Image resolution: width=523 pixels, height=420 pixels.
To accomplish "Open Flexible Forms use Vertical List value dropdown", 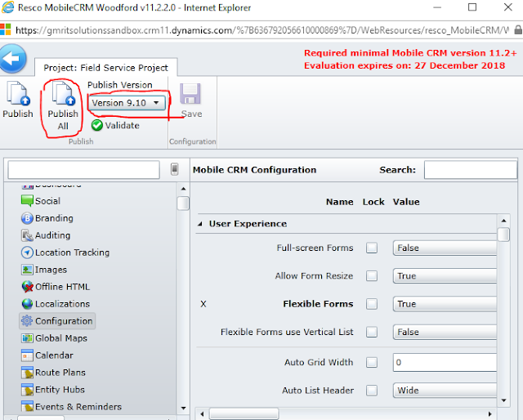I will [445, 332].
